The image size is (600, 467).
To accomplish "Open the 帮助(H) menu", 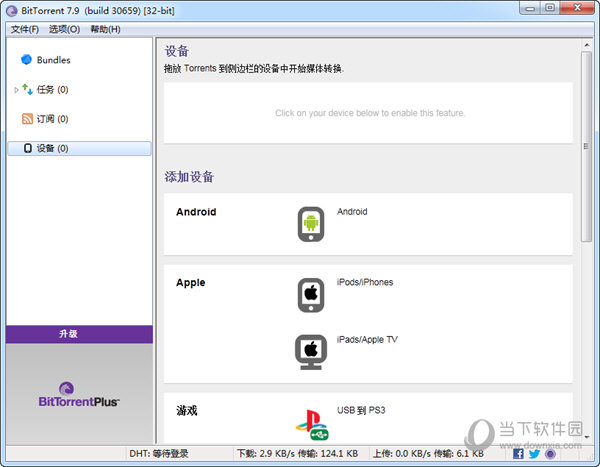I will coord(105,29).
